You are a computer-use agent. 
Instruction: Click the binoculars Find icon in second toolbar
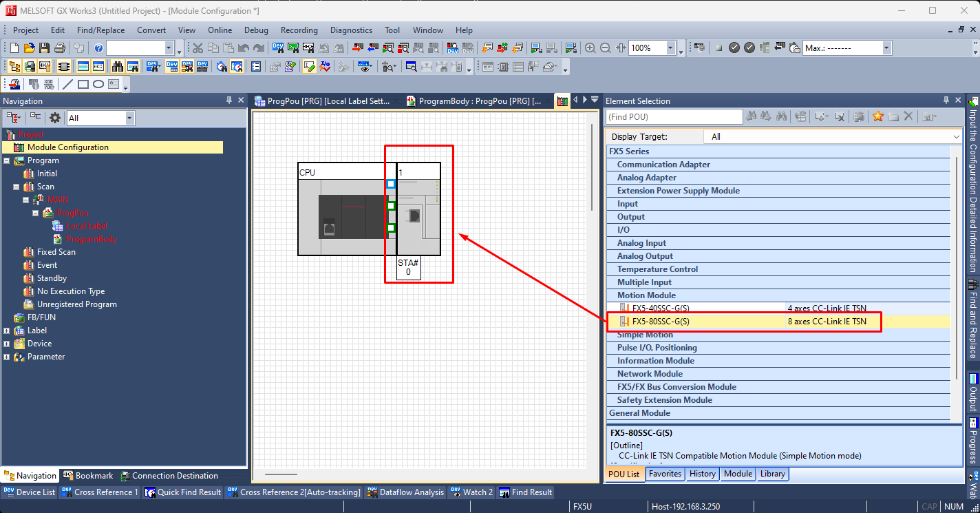(118, 67)
